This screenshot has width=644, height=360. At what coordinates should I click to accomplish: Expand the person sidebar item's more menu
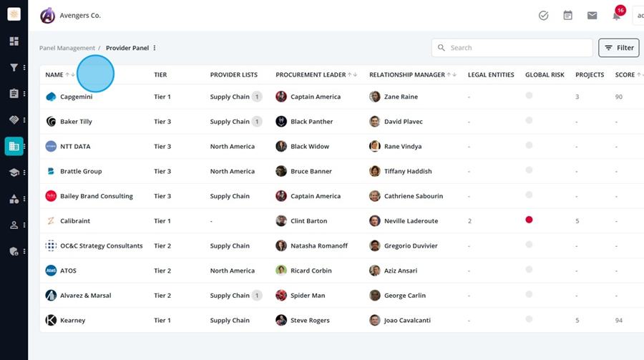(24, 225)
